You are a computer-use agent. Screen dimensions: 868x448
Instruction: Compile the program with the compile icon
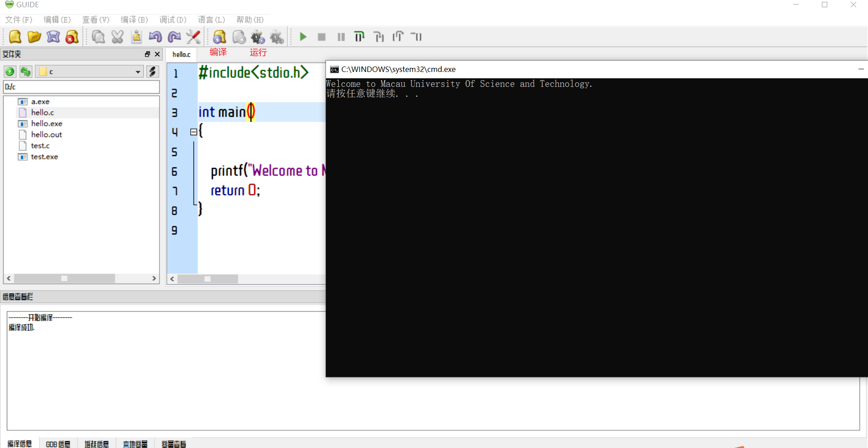point(220,37)
